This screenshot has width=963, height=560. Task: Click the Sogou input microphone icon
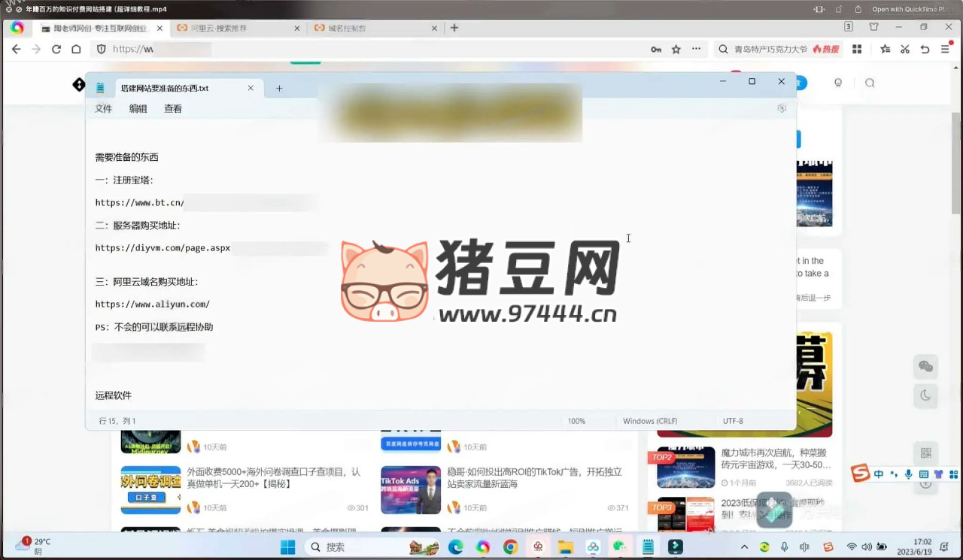(909, 474)
